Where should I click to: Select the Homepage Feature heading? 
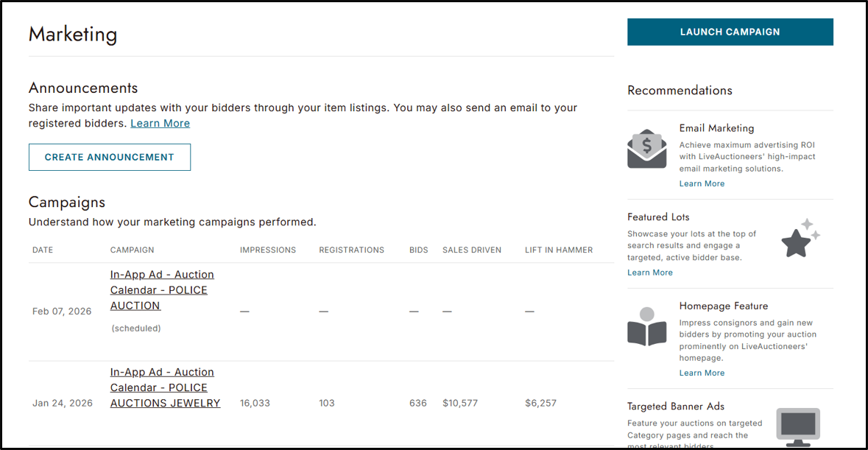[x=724, y=306]
